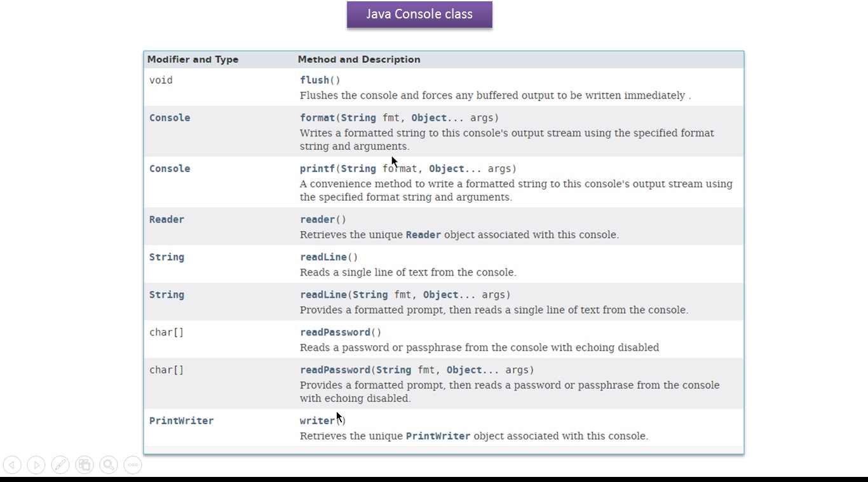This screenshot has width=868, height=482.
Task: Show all slides grid view
Action: pyautogui.click(x=85, y=465)
